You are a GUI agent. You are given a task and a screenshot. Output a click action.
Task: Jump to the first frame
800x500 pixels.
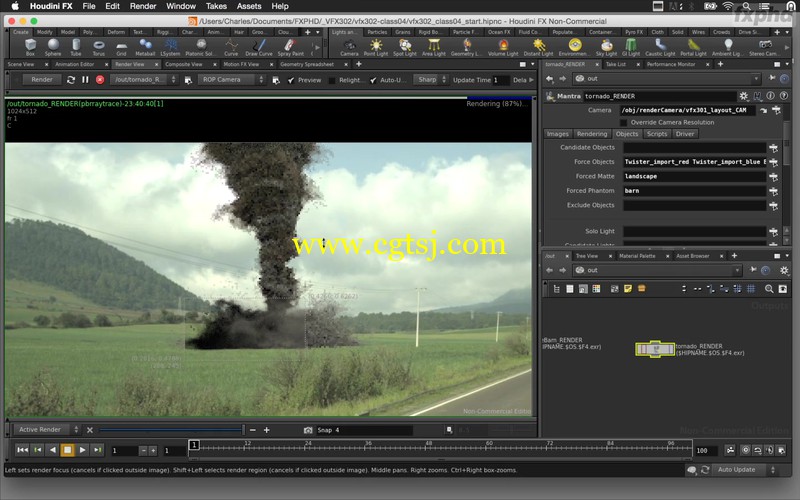[x=22, y=450]
